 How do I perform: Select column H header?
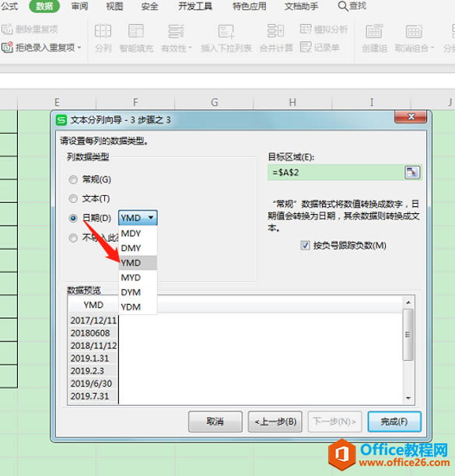point(292,103)
